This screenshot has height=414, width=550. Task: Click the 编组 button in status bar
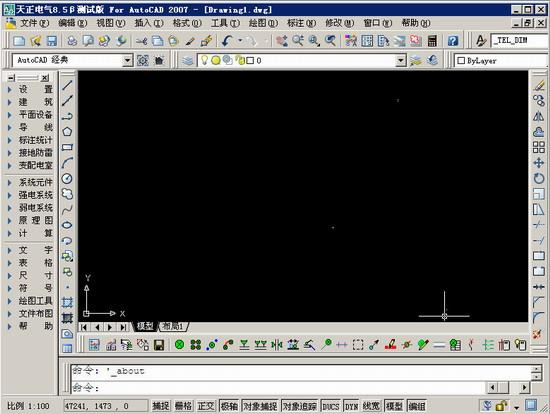coord(417,406)
